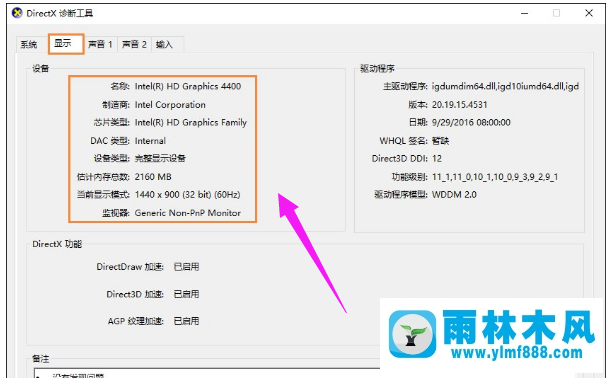Click the Intel(R) HD Graphics Family chip type

pos(190,123)
